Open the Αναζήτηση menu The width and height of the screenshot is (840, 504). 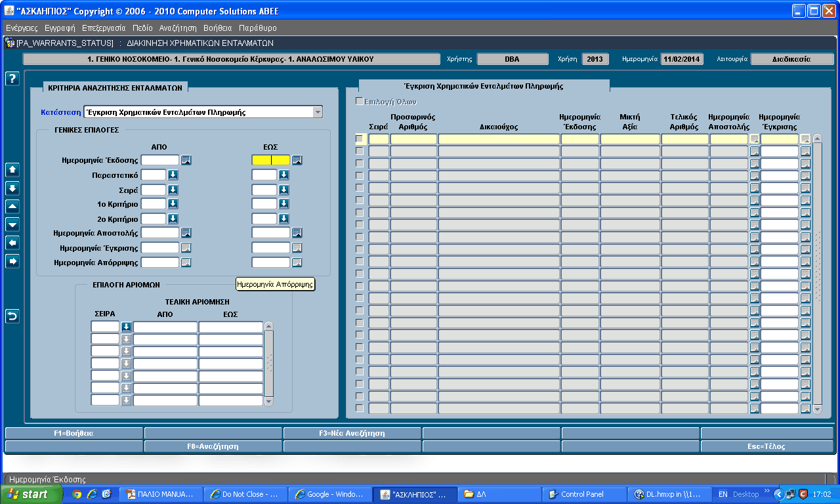(178, 28)
